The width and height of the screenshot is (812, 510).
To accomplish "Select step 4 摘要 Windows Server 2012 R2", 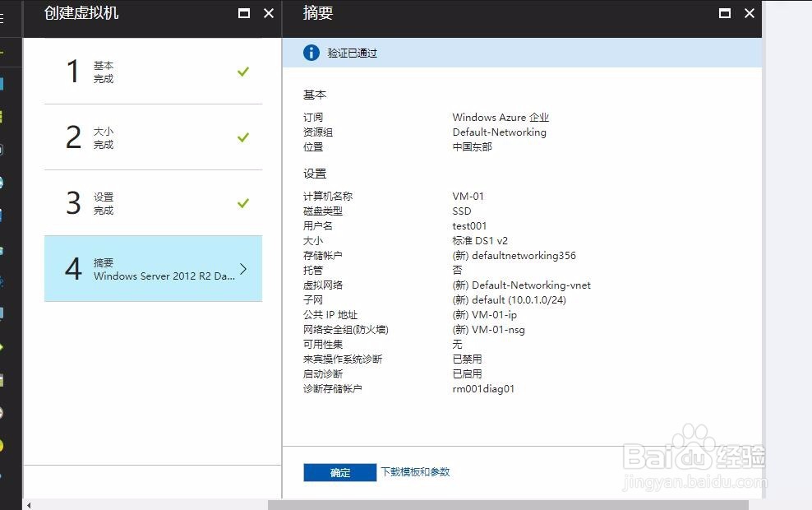I will click(154, 268).
